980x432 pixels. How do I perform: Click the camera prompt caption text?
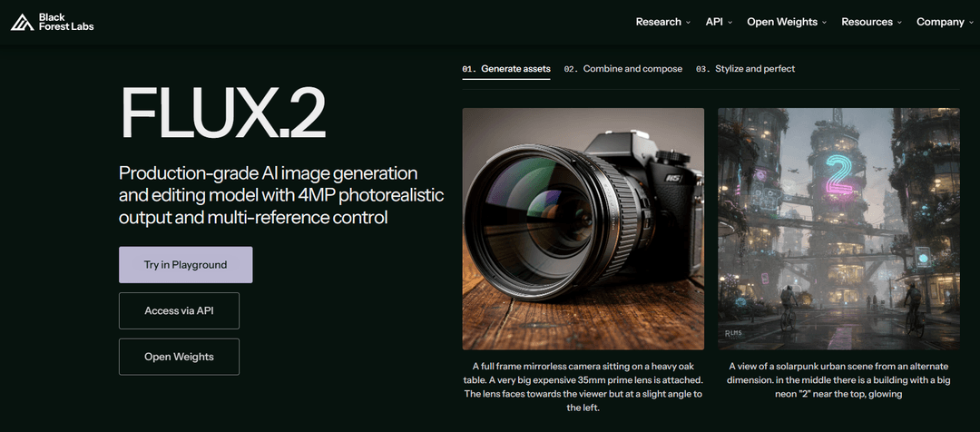pos(583,387)
